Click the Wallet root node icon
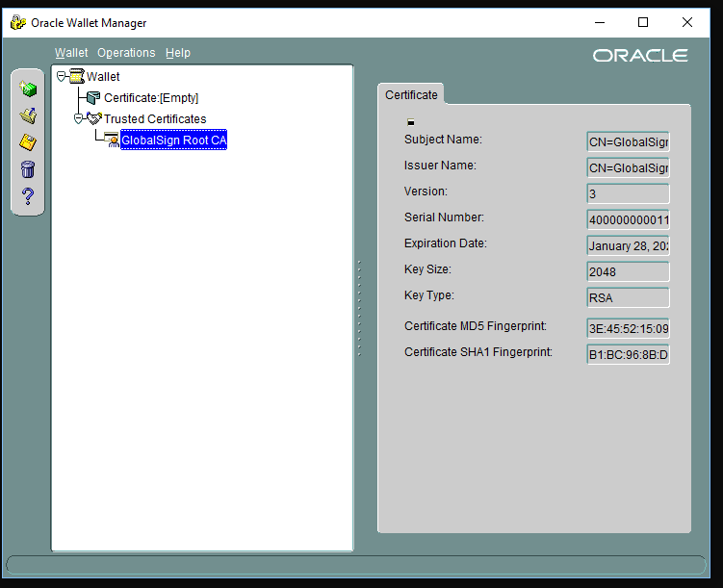 [x=77, y=76]
